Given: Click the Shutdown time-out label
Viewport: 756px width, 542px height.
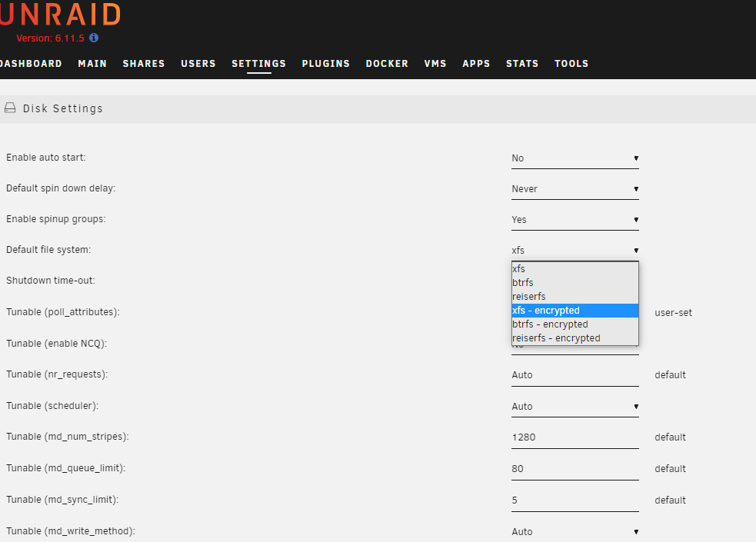Looking at the screenshot, I should 51,281.
